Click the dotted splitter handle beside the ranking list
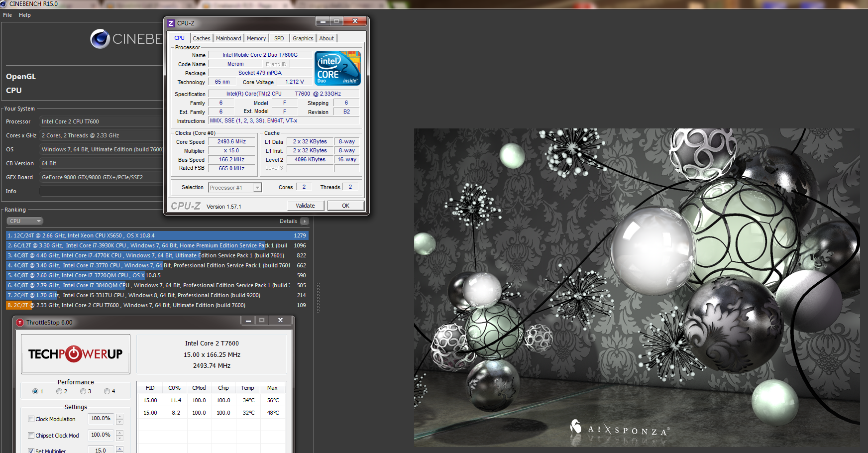 click(318, 298)
